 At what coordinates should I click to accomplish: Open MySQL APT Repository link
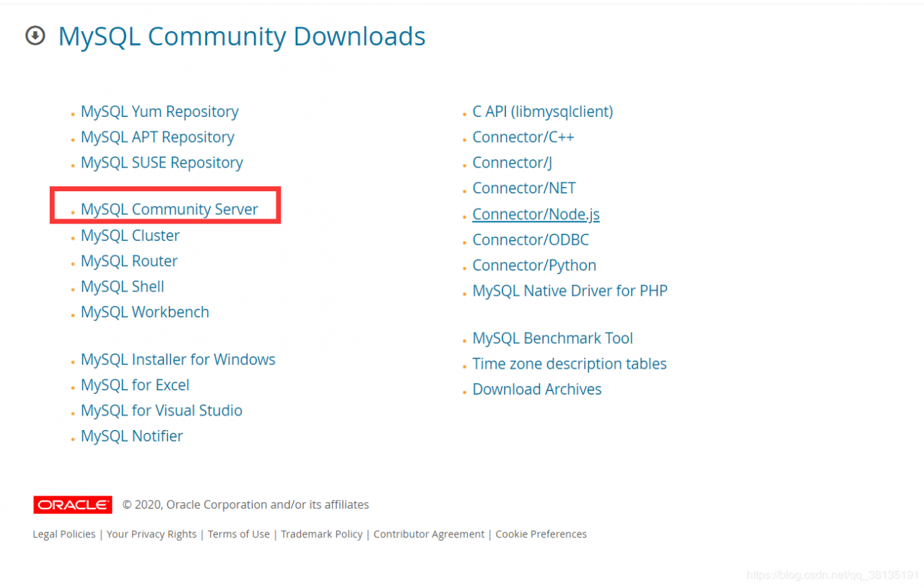157,137
